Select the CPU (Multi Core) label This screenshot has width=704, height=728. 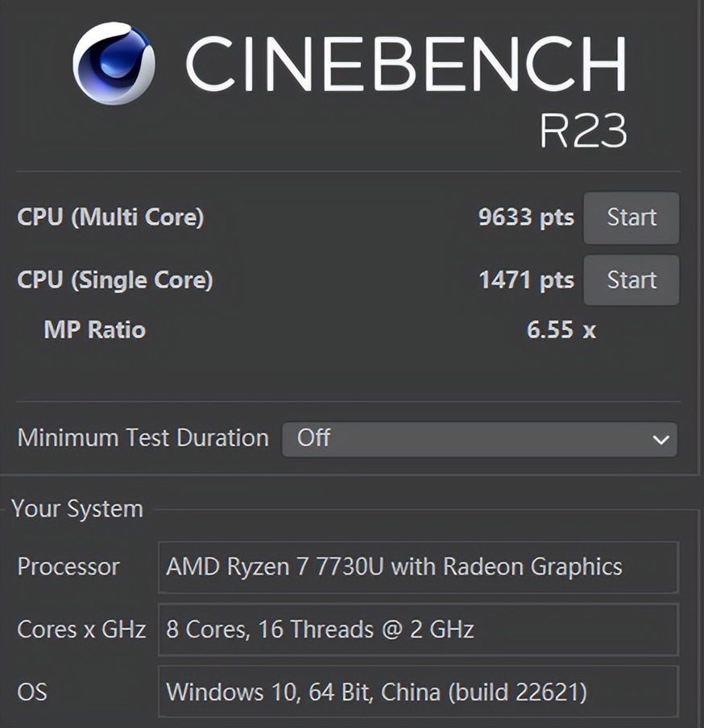click(110, 217)
